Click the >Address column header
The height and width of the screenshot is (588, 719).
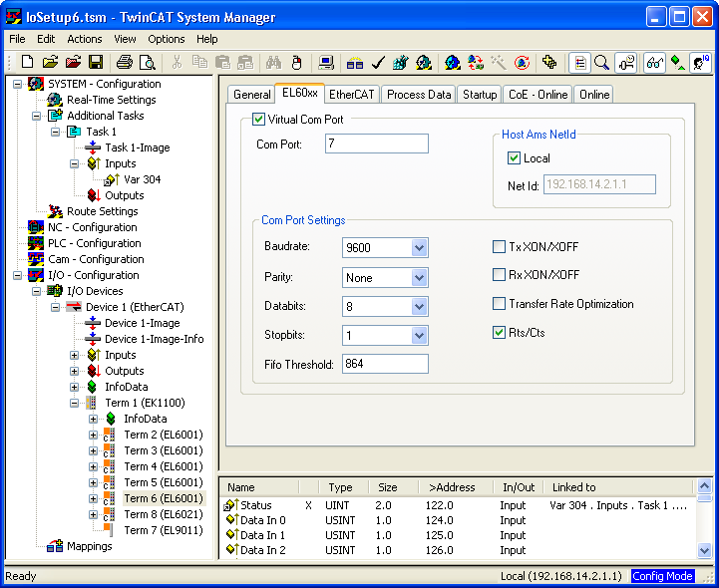(x=456, y=487)
